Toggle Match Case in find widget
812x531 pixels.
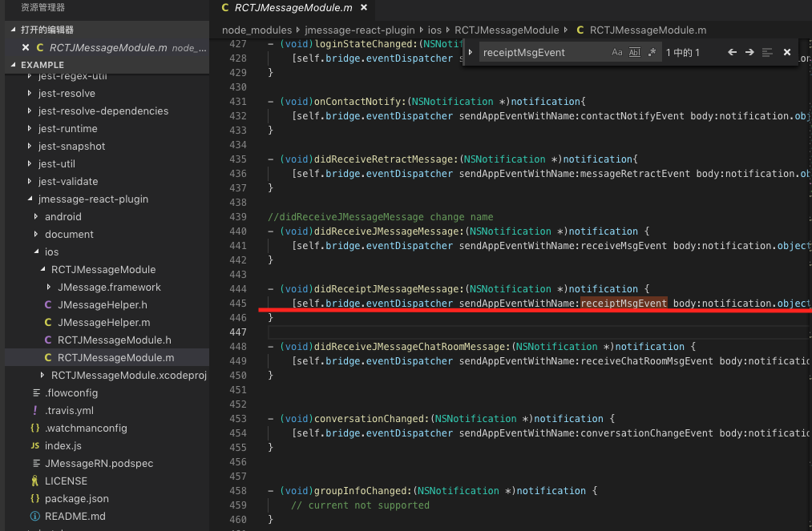(616, 52)
